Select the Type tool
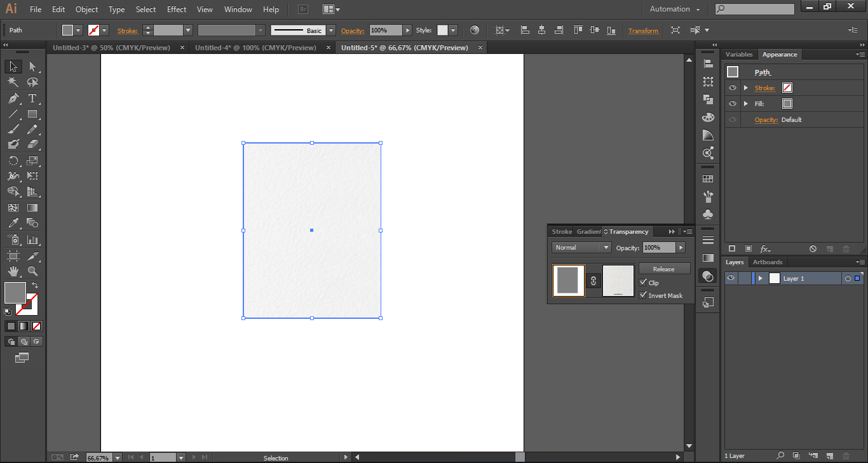 tap(32, 98)
